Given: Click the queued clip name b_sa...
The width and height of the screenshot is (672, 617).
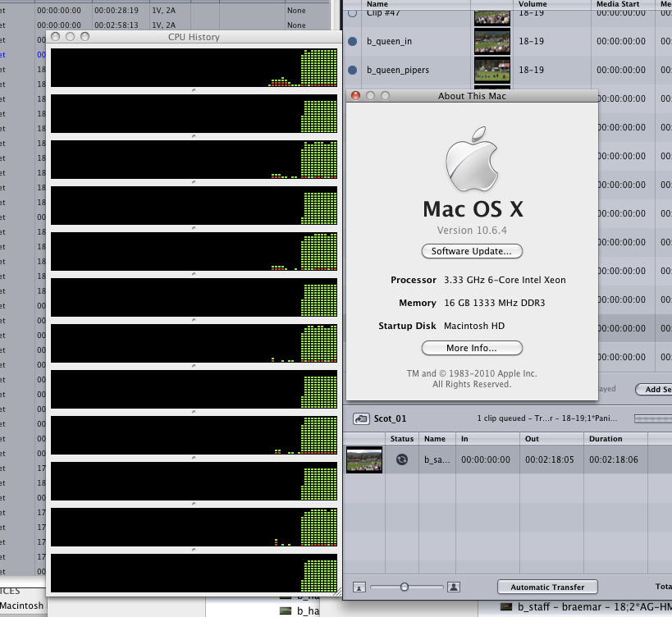Looking at the screenshot, I should pos(437,459).
